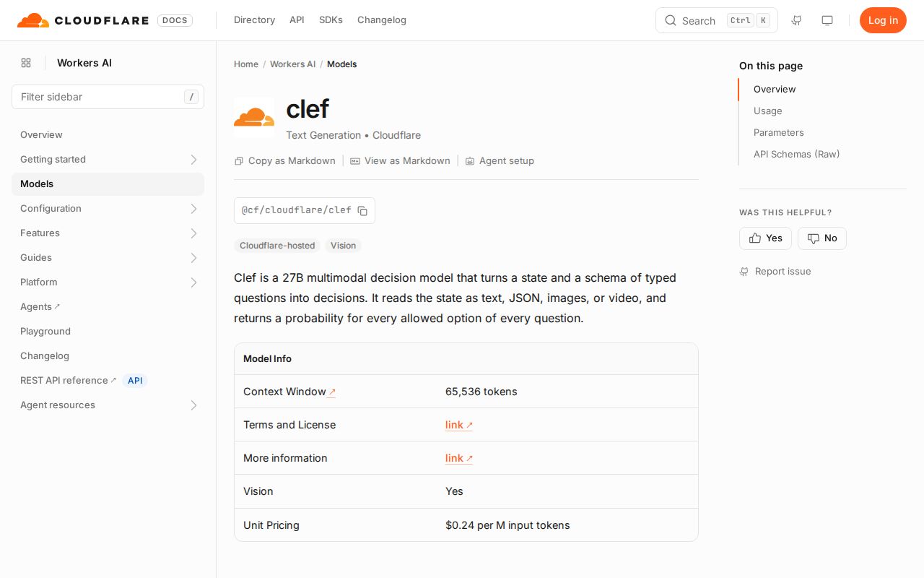
Task: Vote Yes with the thumbs up
Action: click(765, 238)
